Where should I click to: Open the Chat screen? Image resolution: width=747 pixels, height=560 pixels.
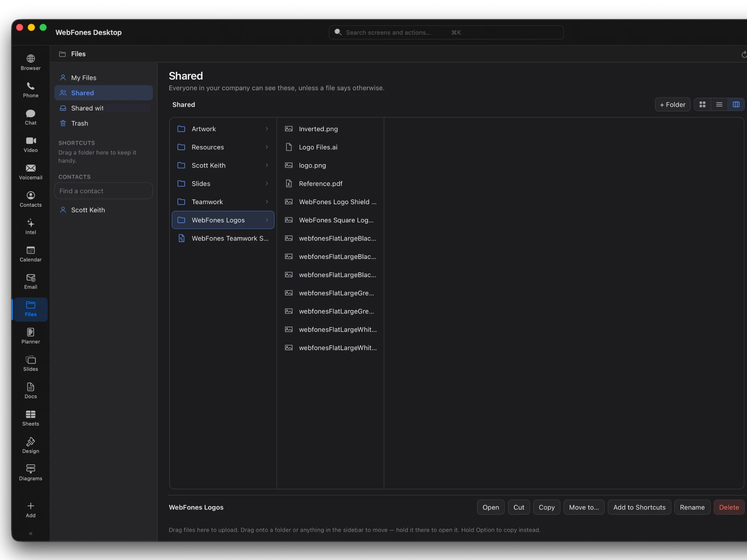[x=31, y=117]
